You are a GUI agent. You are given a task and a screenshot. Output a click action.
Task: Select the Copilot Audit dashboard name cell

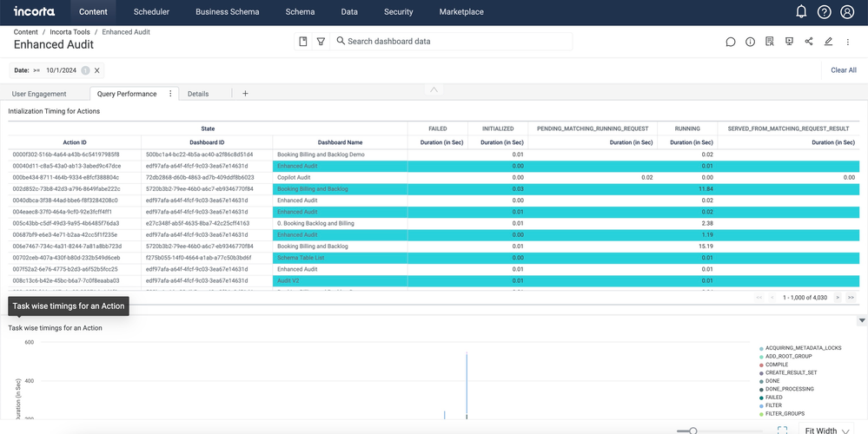pos(340,177)
